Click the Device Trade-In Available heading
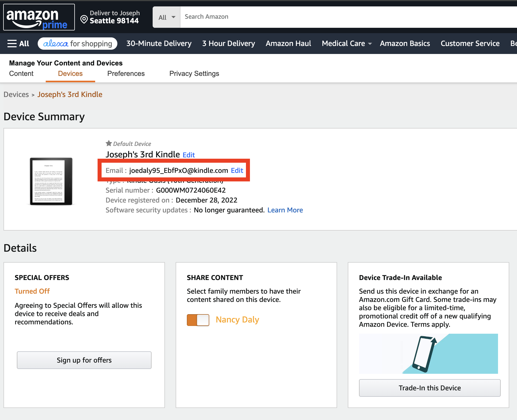 [x=400, y=278]
